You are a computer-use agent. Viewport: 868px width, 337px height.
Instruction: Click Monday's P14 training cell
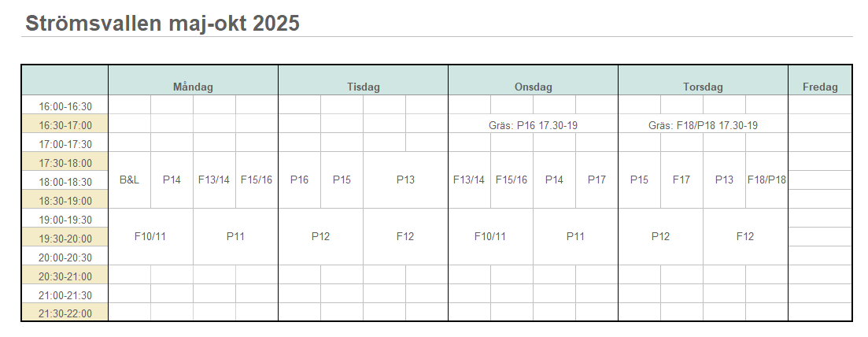click(172, 180)
